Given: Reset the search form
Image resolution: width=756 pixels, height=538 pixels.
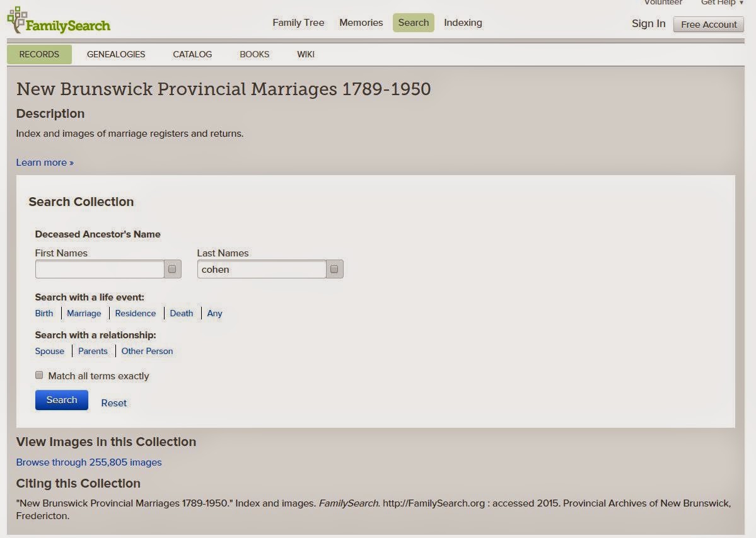Looking at the screenshot, I should 114,403.
